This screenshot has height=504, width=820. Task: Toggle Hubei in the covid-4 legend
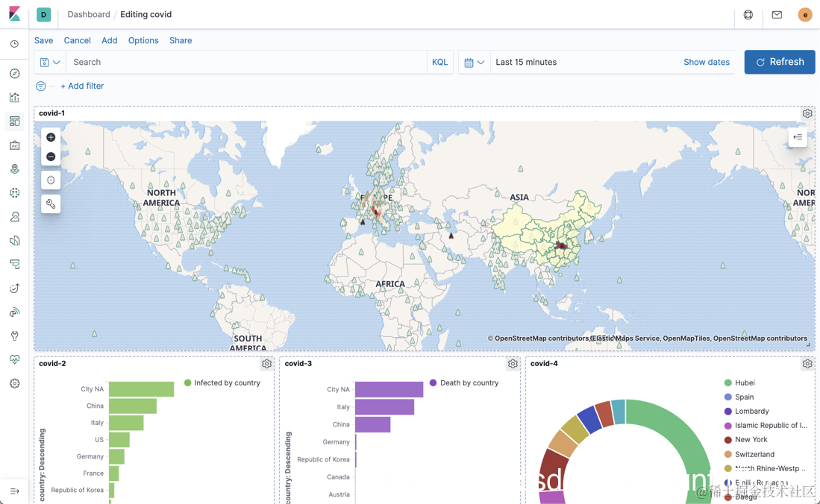[739, 382]
